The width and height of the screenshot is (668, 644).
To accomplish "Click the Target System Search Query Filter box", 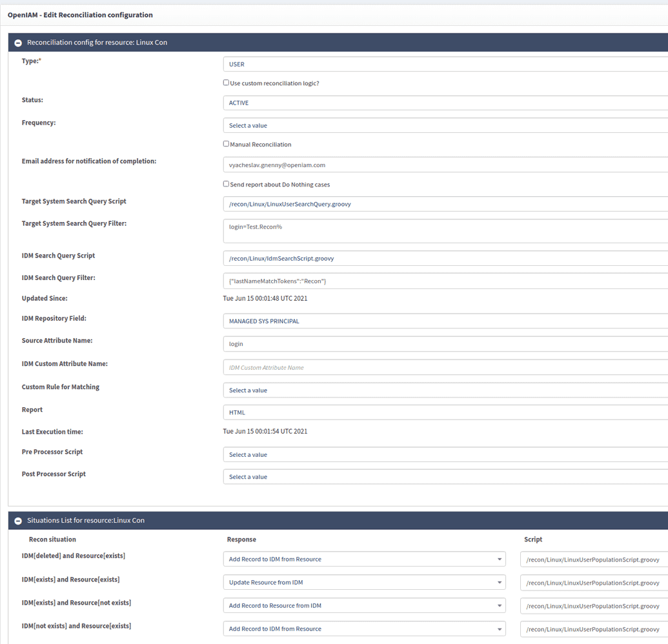I will (x=445, y=231).
